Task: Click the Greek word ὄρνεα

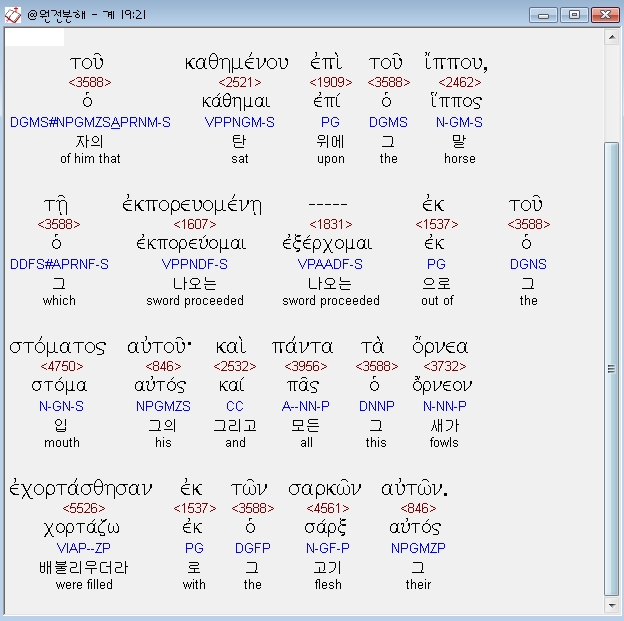Action: point(440,346)
